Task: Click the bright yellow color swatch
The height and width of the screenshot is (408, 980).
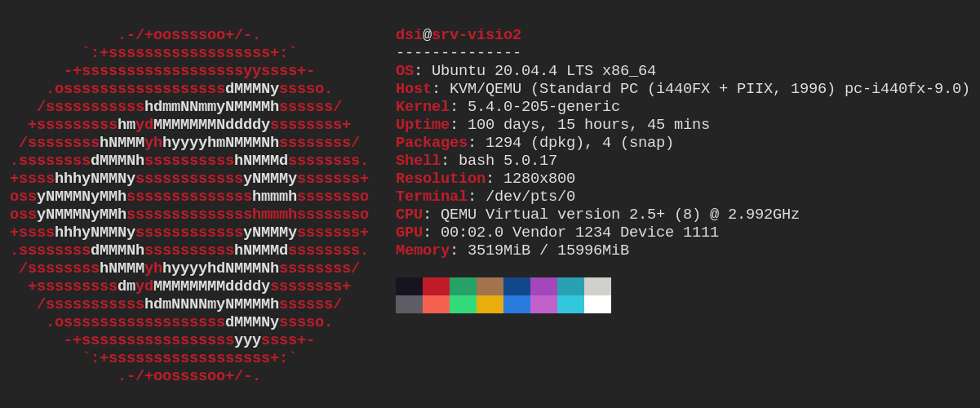Action: [x=490, y=304]
